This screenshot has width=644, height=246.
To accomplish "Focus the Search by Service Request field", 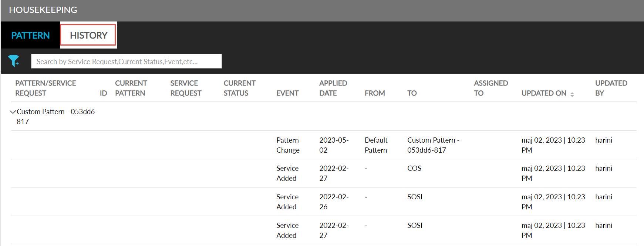I will click(126, 61).
